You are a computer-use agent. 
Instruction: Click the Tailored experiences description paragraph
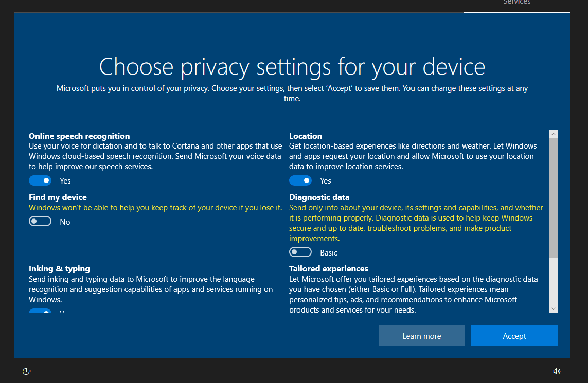pyautogui.click(x=413, y=294)
